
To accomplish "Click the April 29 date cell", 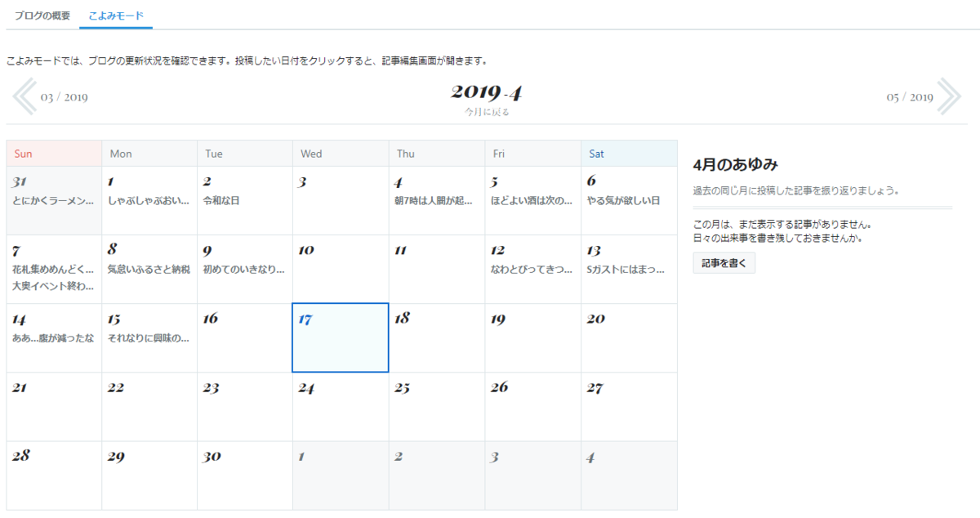I will 149,476.
